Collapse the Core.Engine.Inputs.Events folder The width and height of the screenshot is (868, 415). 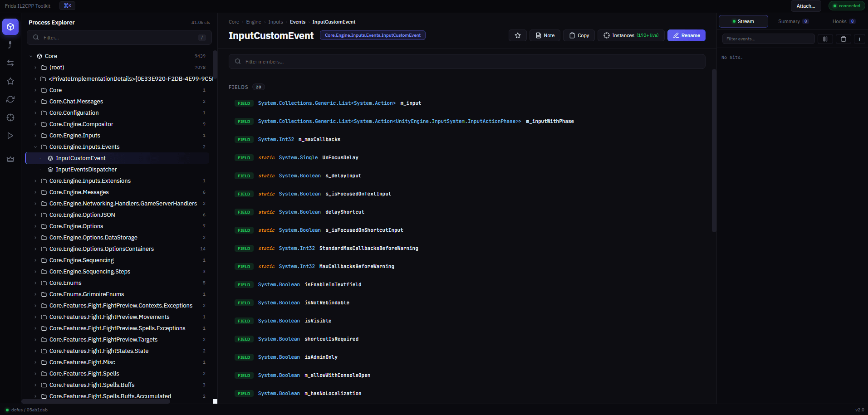point(35,147)
